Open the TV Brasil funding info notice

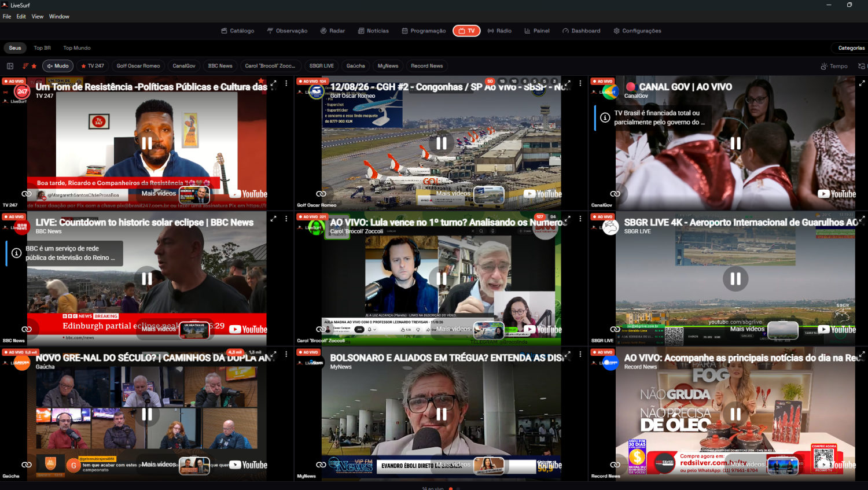coord(653,117)
